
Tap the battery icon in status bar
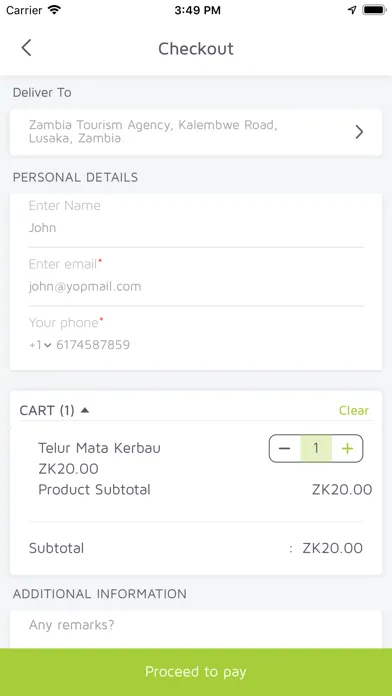click(x=374, y=10)
